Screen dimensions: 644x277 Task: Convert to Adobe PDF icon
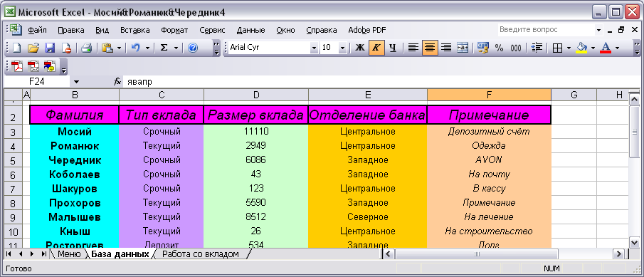pos(17,66)
